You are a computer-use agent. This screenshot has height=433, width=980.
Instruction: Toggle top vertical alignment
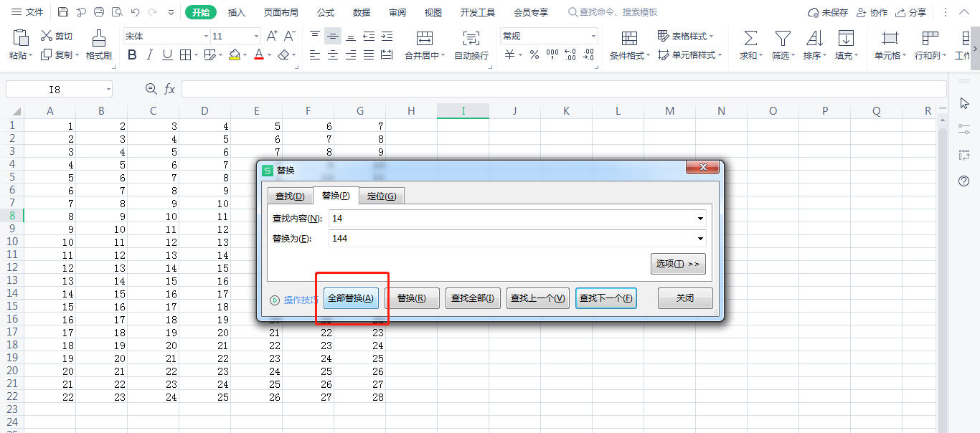(x=315, y=36)
